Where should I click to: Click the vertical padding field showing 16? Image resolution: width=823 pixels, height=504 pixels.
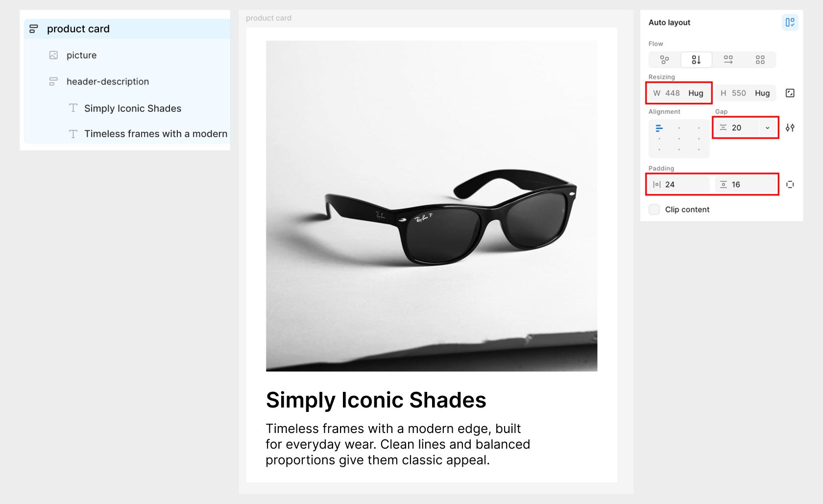pyautogui.click(x=746, y=185)
